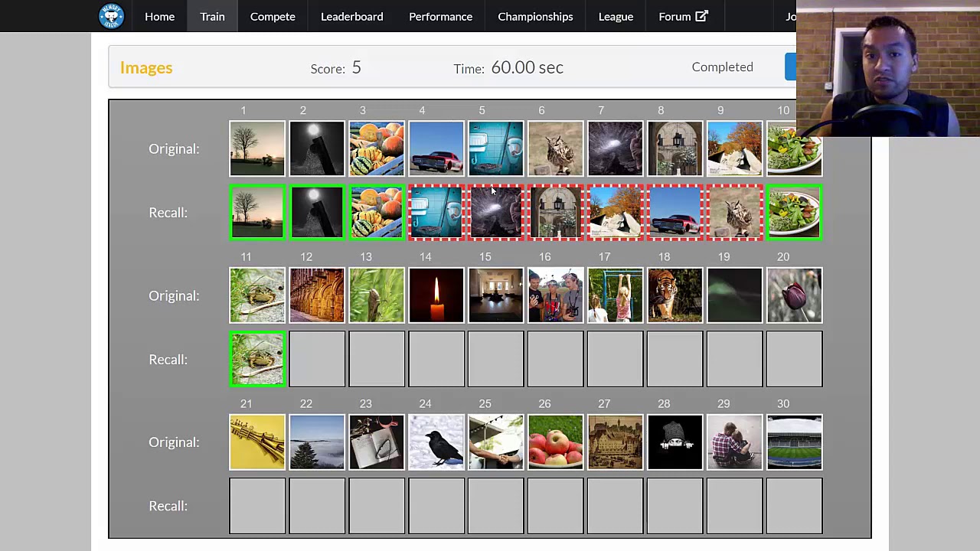Click original image 1 bare tree sunset
Screen dimensions: 980x551
tap(257, 148)
